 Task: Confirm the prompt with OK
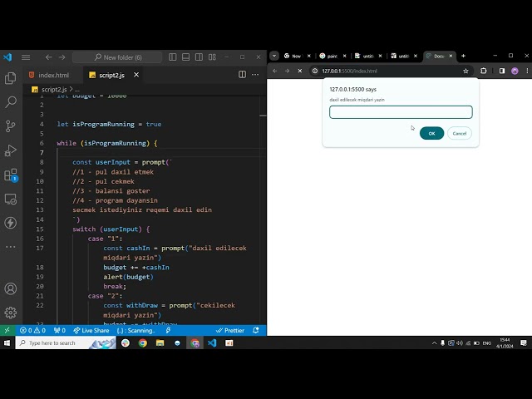431,133
